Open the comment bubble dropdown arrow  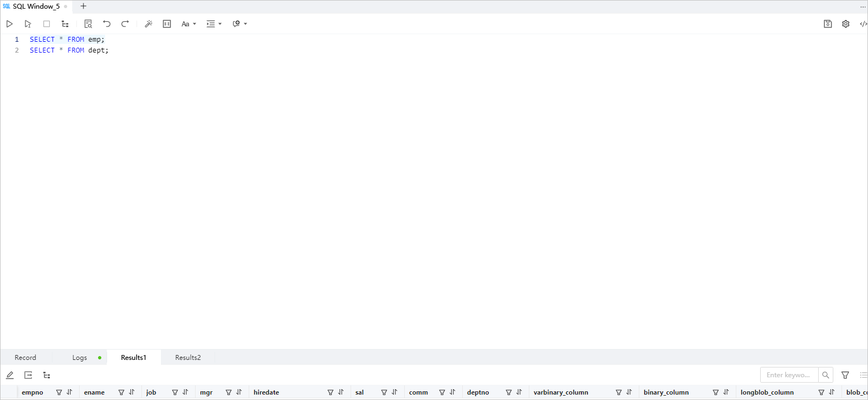click(x=245, y=24)
